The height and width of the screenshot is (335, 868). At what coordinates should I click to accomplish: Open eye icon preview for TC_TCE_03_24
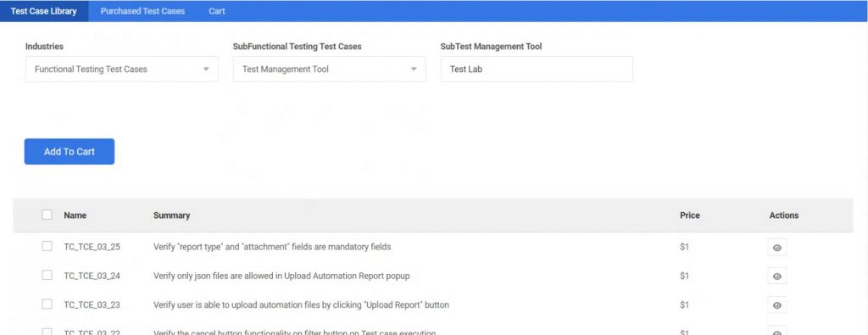pyautogui.click(x=776, y=276)
